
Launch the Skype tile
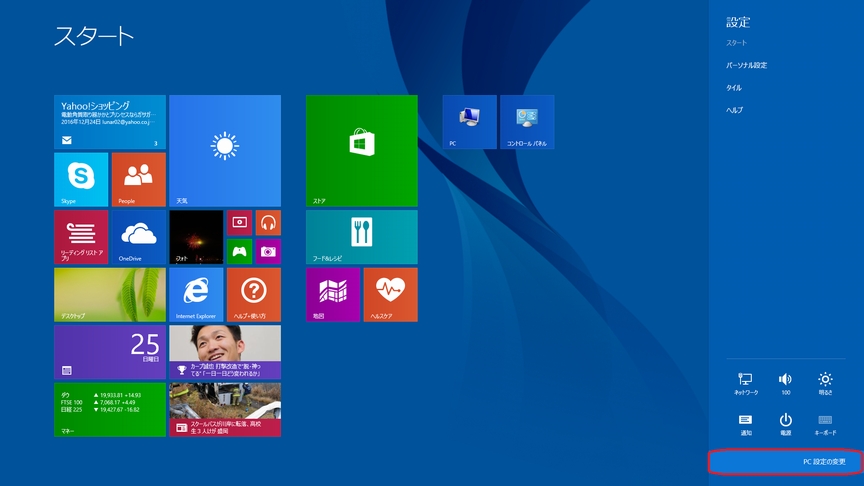tap(81, 180)
